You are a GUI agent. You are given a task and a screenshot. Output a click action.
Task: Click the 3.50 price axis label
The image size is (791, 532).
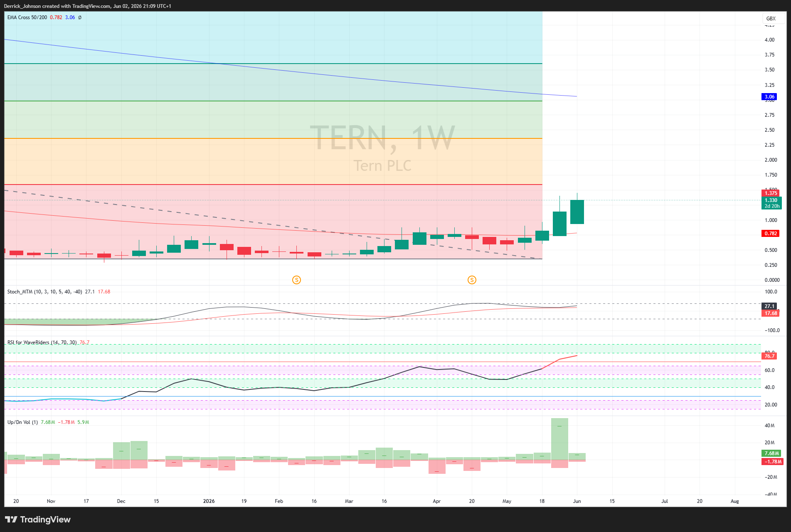770,70
